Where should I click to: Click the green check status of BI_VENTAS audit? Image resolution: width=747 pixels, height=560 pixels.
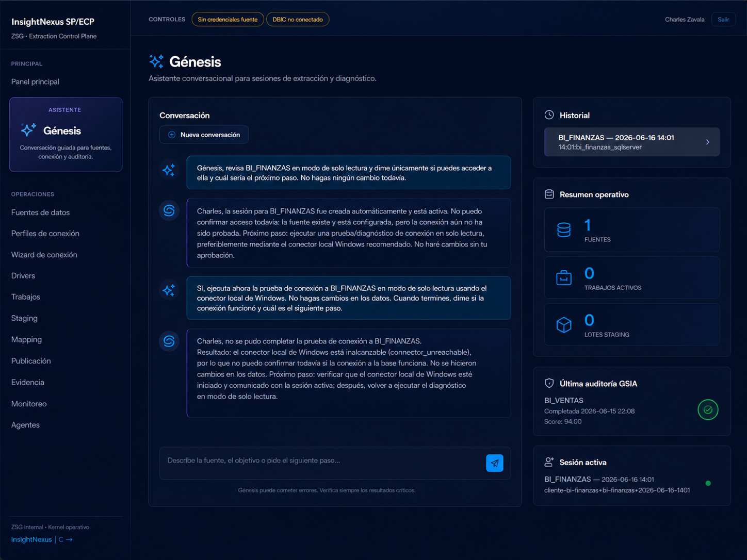coord(708,410)
